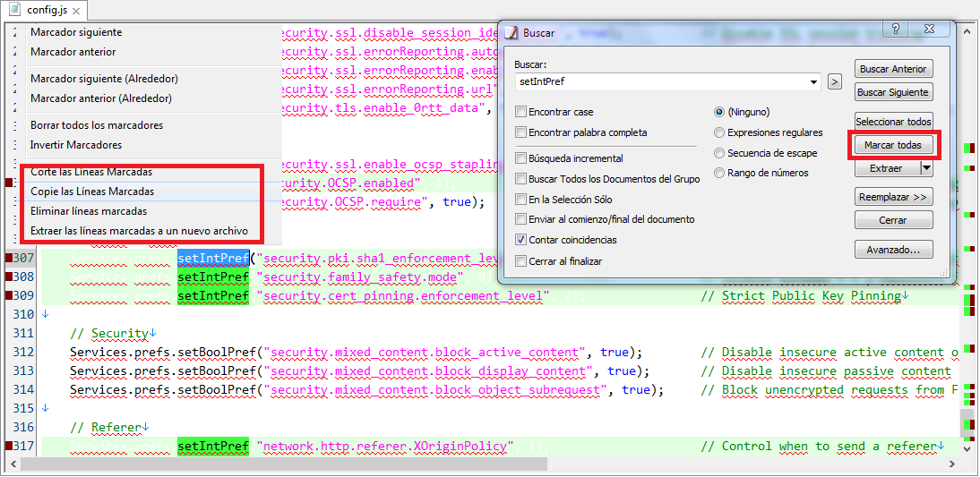This screenshot has height=477, width=980.
Task: Enable Cerrar al finalizar checkbox
Action: point(520,261)
